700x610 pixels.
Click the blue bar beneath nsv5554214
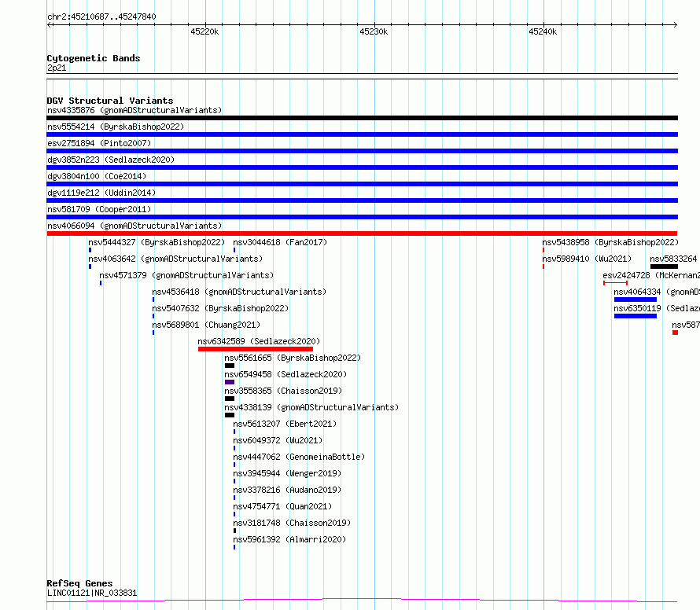(362, 134)
